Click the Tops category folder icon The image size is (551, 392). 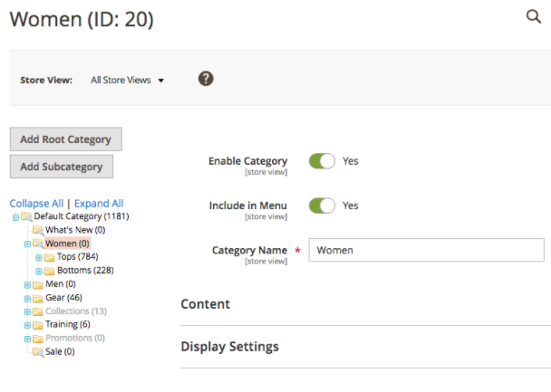point(49,257)
